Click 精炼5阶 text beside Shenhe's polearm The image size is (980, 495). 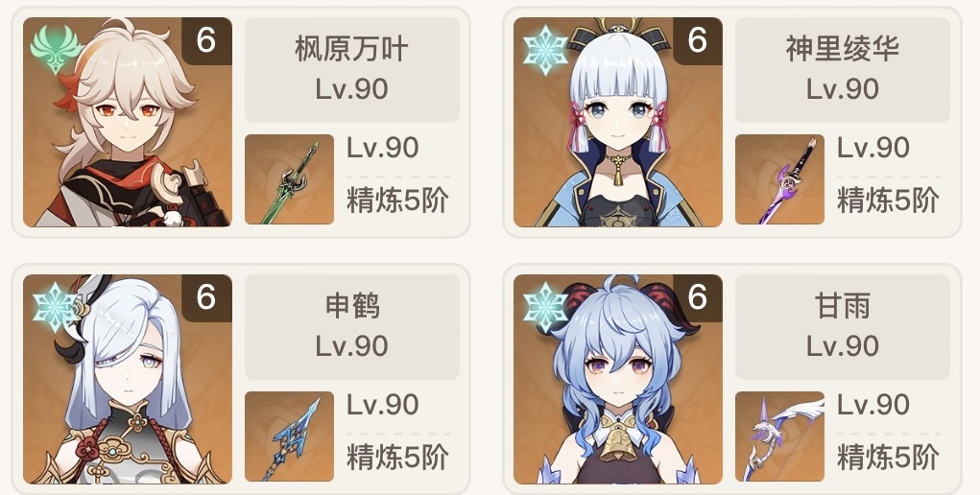pos(397,459)
